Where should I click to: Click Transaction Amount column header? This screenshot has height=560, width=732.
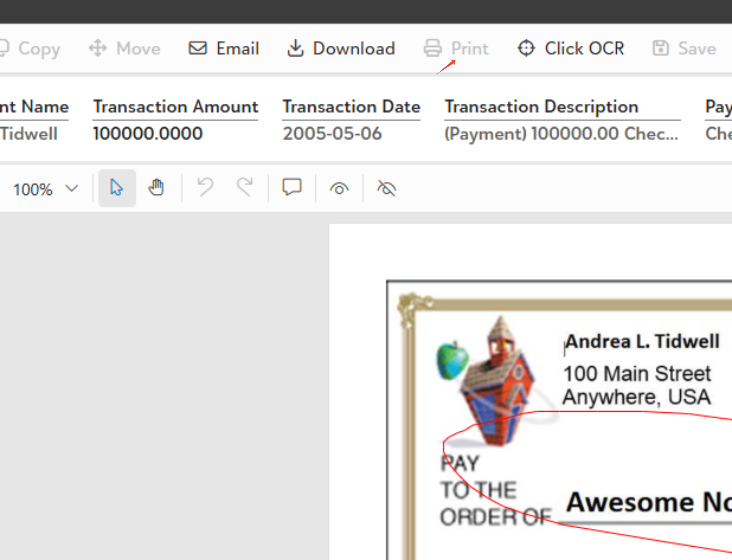pos(175,107)
